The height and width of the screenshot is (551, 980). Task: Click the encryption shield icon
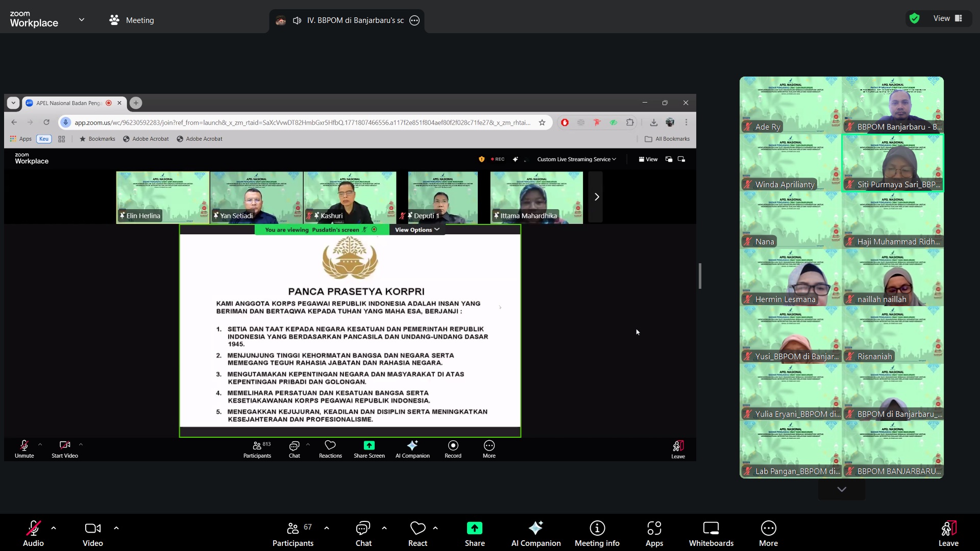coord(914,18)
